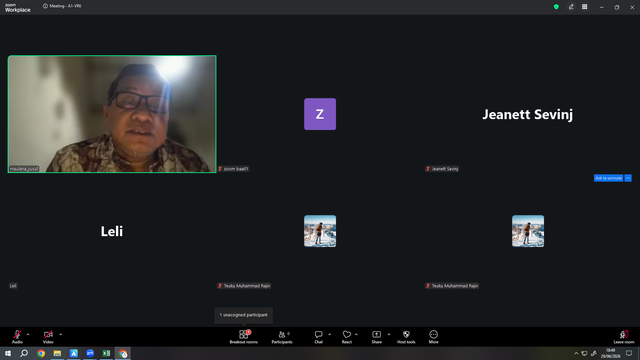
Task: Leave the breakout room
Action: (624, 337)
